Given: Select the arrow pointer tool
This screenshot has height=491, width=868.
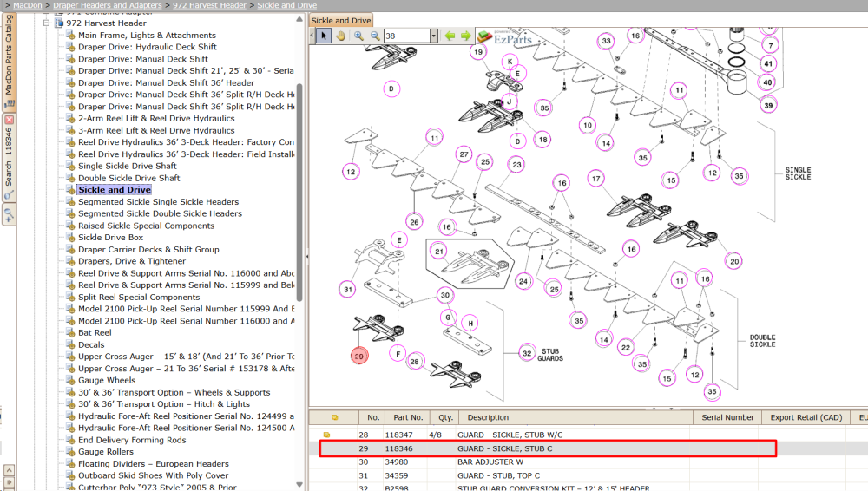Looking at the screenshot, I should (324, 36).
